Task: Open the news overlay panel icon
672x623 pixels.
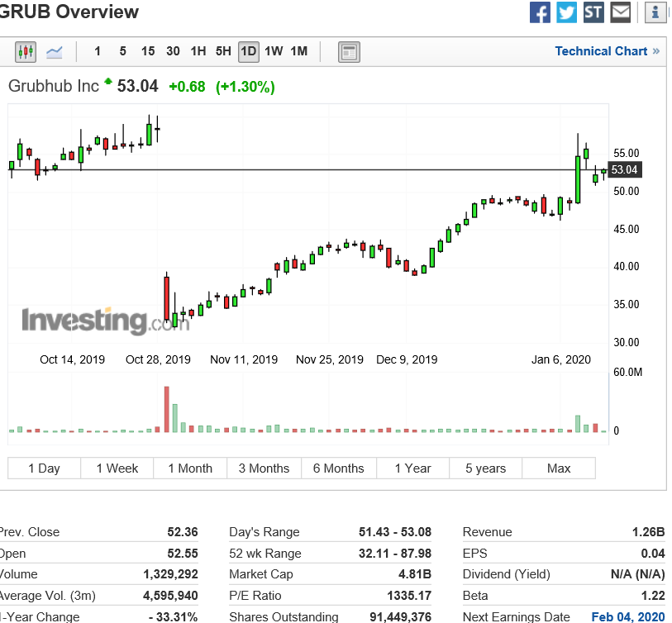Action: click(349, 52)
